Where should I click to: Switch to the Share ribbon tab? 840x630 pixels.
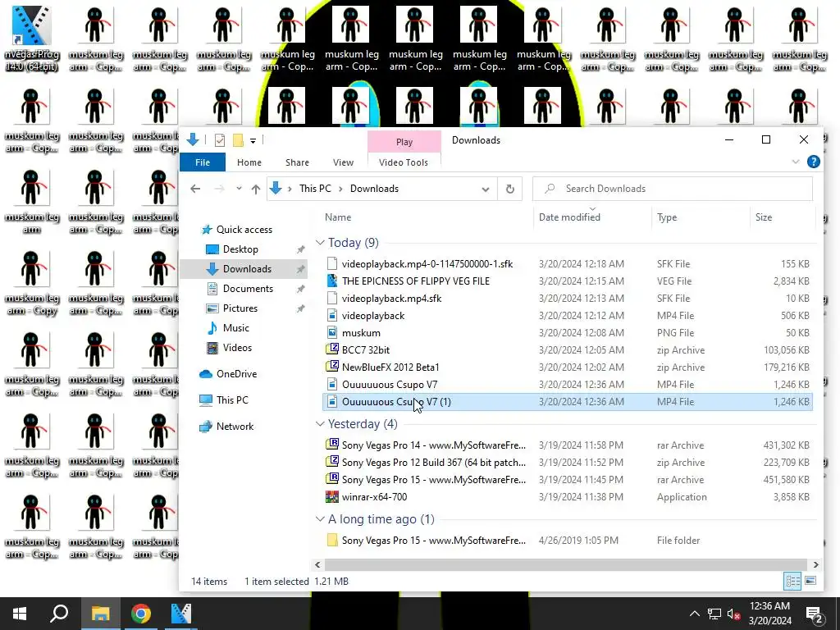point(297,162)
